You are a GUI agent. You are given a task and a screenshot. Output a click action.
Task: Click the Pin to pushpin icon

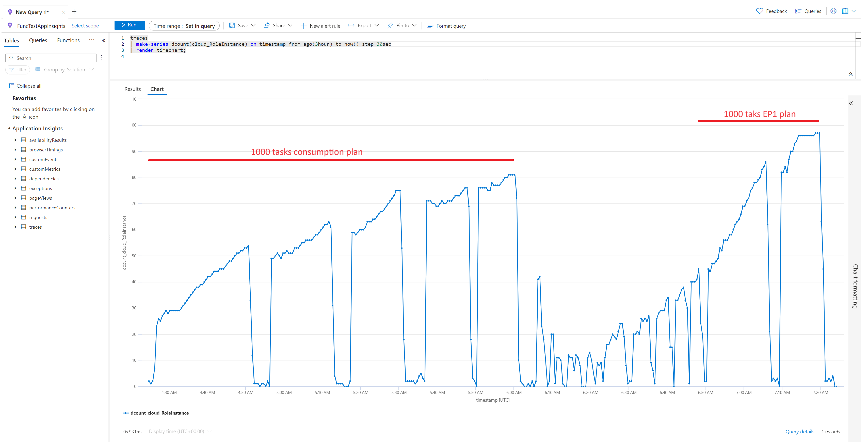[x=390, y=26]
